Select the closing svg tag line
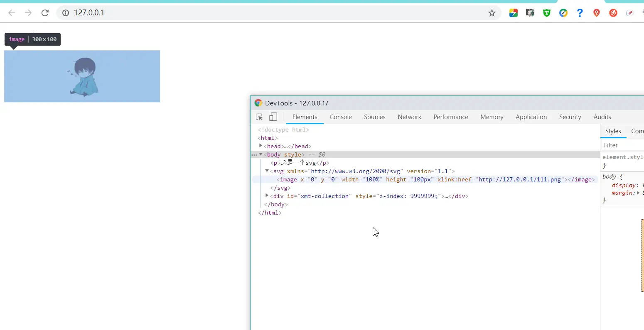This screenshot has width=644, height=330. 280,188
